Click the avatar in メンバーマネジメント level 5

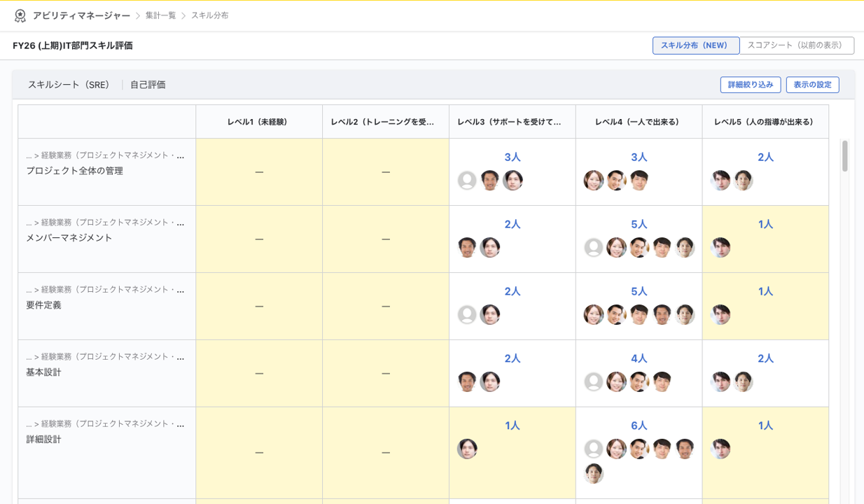pyautogui.click(x=720, y=248)
